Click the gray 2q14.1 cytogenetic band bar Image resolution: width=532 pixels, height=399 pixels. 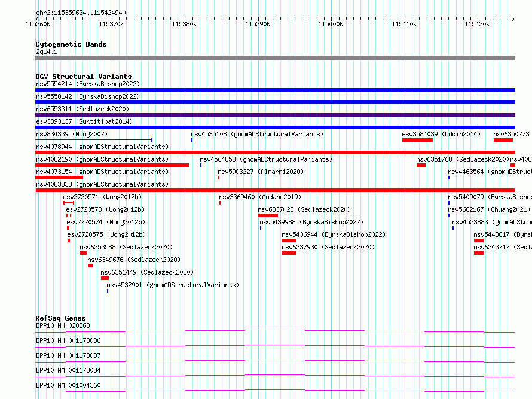275,58
